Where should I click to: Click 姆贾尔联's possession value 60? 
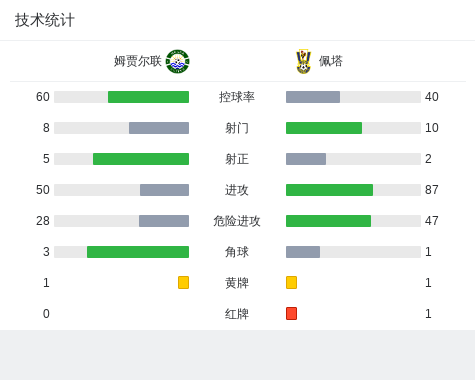(43, 97)
